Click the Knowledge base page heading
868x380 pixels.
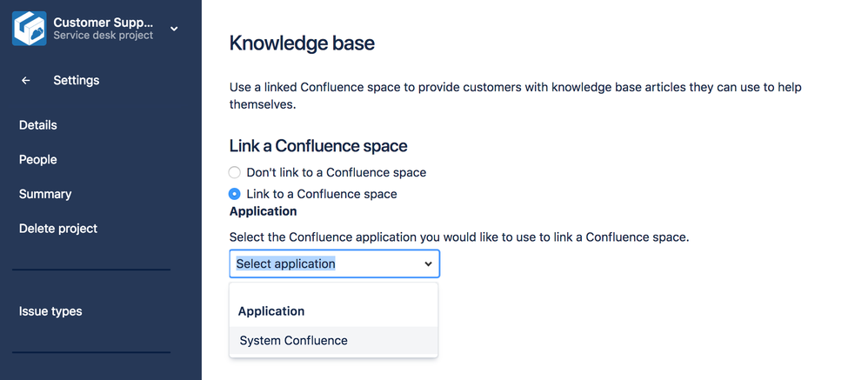302,43
